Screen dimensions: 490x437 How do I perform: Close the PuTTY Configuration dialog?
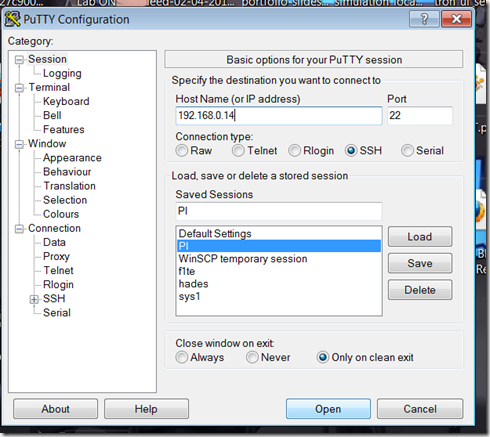456,19
